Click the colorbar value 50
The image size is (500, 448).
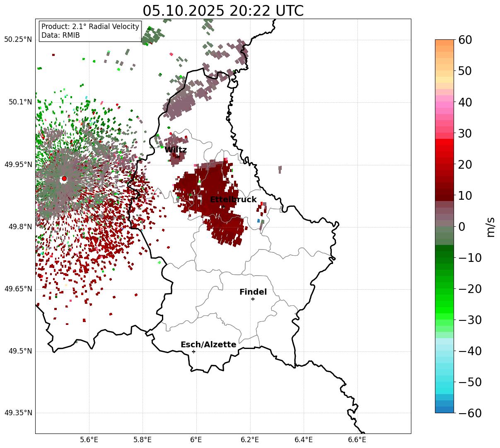tap(464, 71)
